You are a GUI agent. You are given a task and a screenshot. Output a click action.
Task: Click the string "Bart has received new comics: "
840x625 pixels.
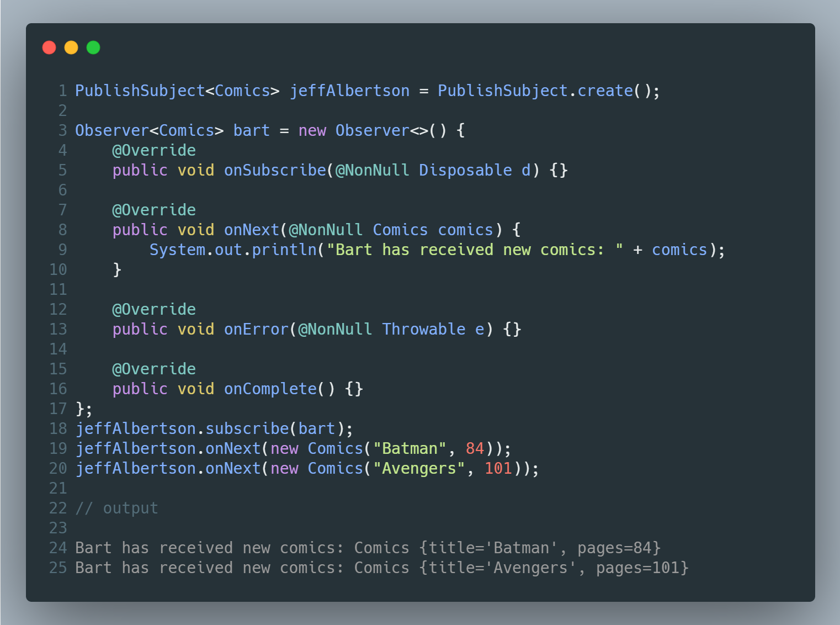click(x=475, y=250)
